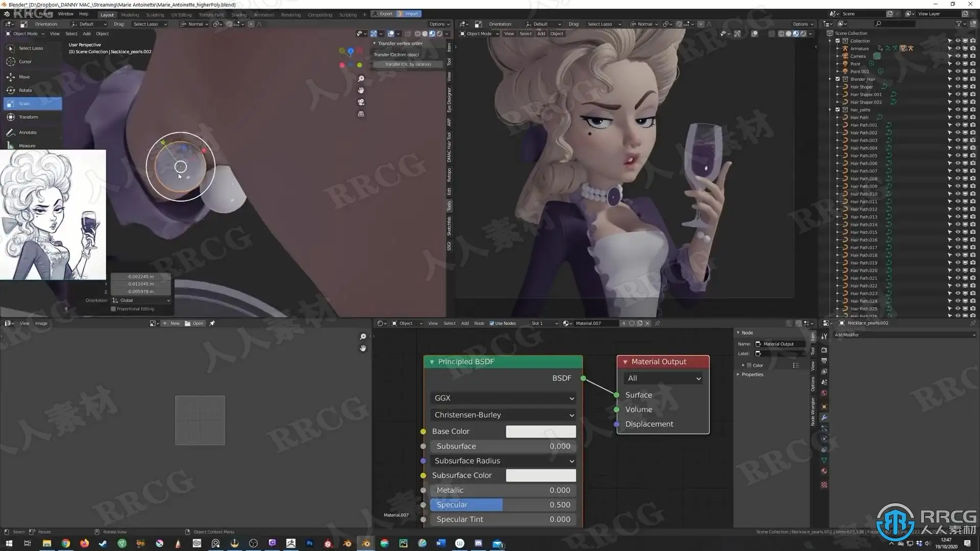Viewport: 980px width, 551px height.
Task: Open Blender from the Windows taskbar
Action: pyautogui.click(x=366, y=543)
